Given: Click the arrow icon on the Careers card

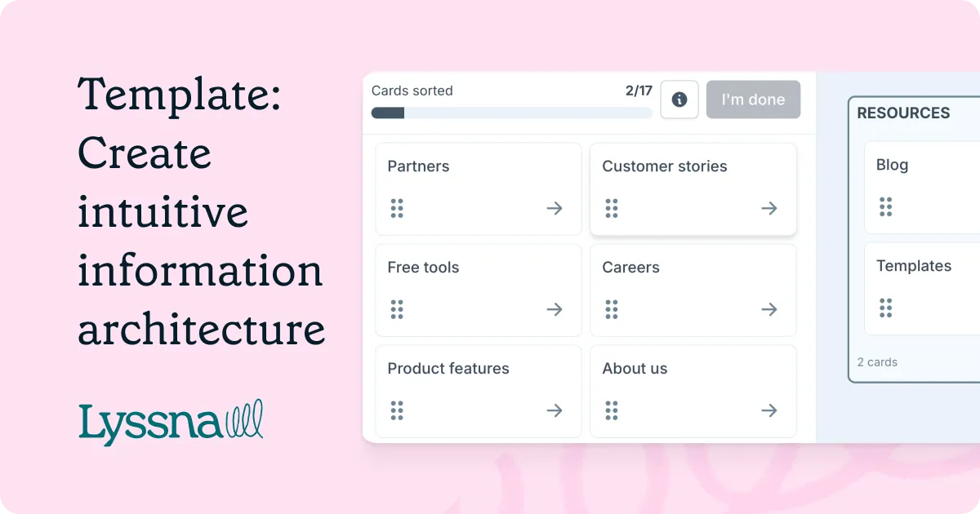Looking at the screenshot, I should coord(768,309).
